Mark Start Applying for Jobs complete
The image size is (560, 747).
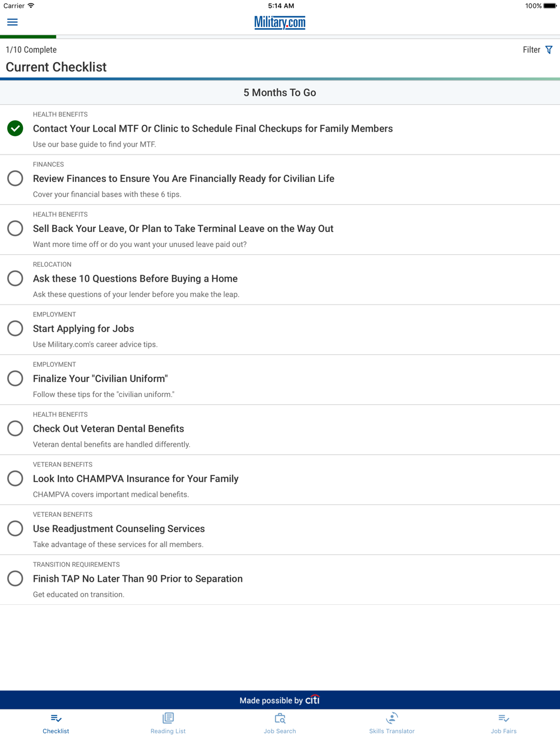(15, 328)
